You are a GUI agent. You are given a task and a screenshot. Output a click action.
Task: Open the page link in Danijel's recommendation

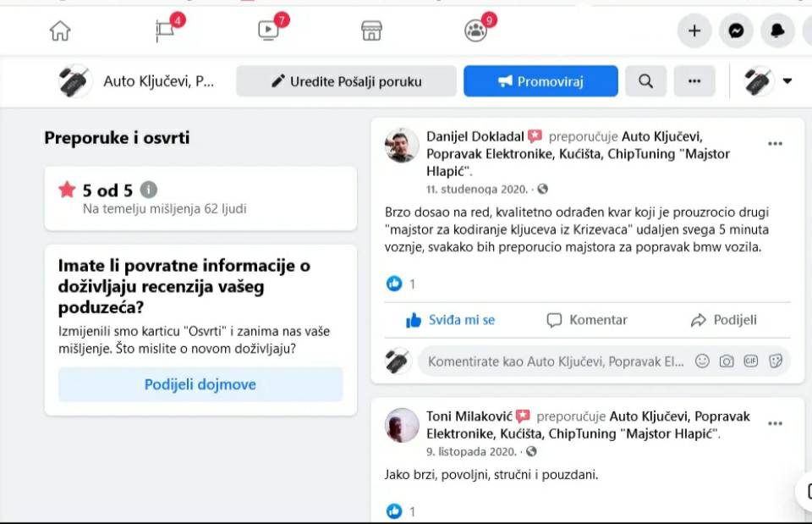tap(578, 154)
